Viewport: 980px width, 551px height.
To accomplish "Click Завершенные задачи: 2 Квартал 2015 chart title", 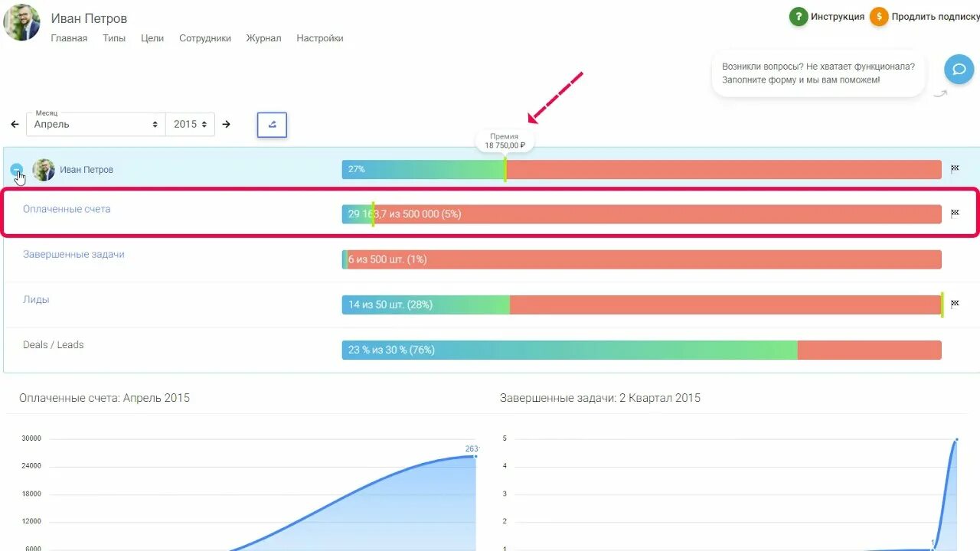I will (x=600, y=398).
